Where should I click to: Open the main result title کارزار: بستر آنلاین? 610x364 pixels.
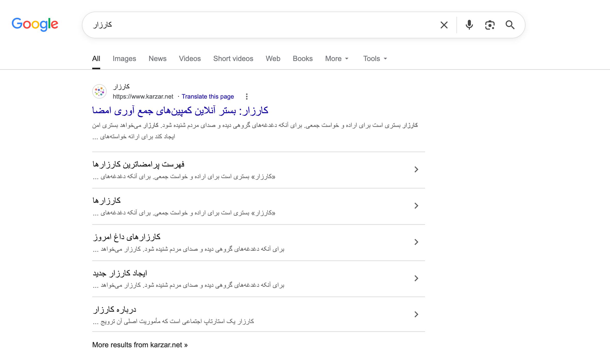click(x=180, y=111)
